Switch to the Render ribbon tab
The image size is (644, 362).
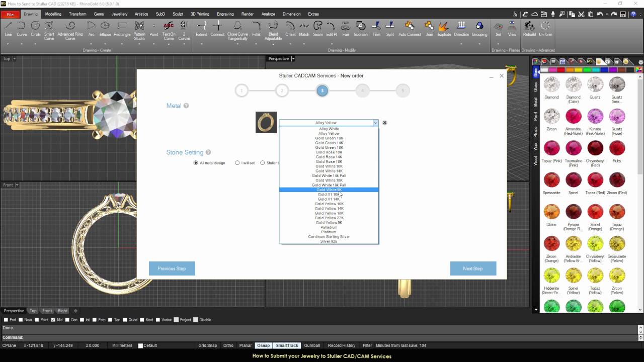coord(248,14)
